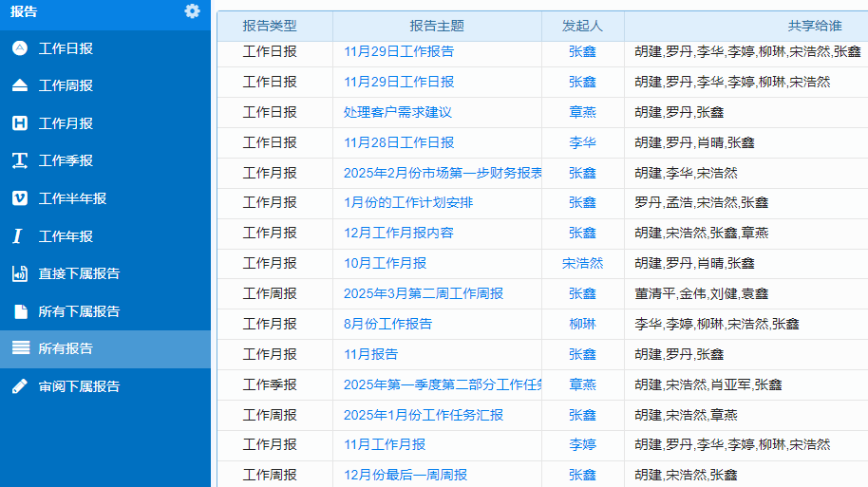The width and height of the screenshot is (868, 487).
Task: Click the italic I icon for 工作年报
Action: tap(20, 236)
